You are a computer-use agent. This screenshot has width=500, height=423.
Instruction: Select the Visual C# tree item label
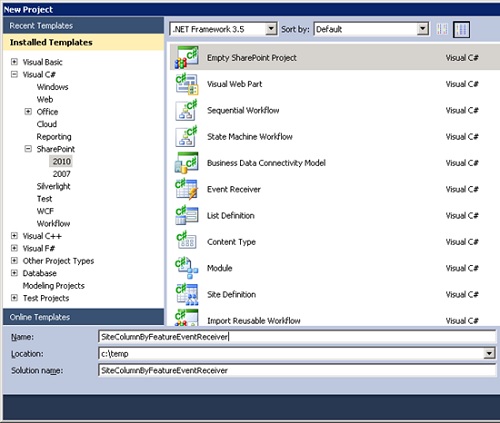coord(39,74)
